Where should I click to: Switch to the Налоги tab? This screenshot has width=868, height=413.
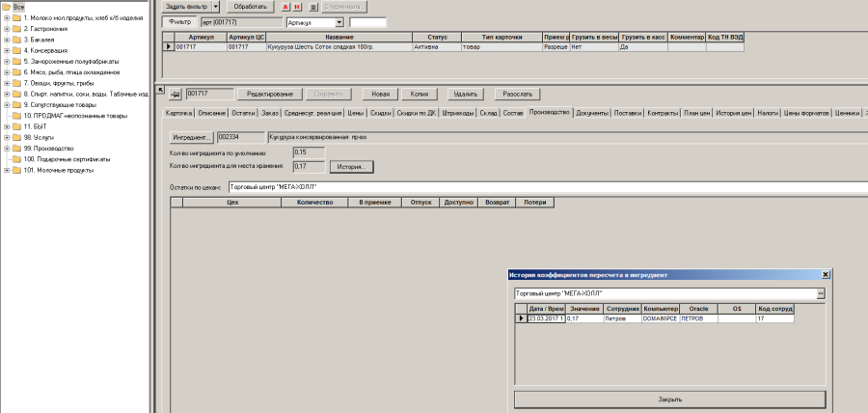point(768,113)
